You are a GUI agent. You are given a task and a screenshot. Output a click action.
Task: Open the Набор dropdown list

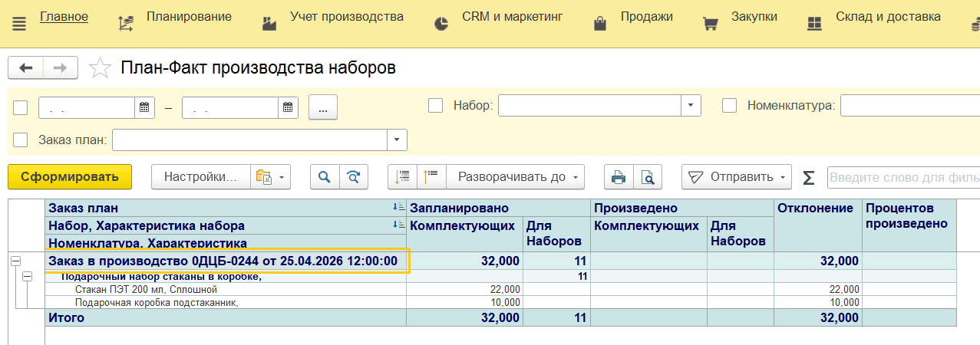[691, 106]
